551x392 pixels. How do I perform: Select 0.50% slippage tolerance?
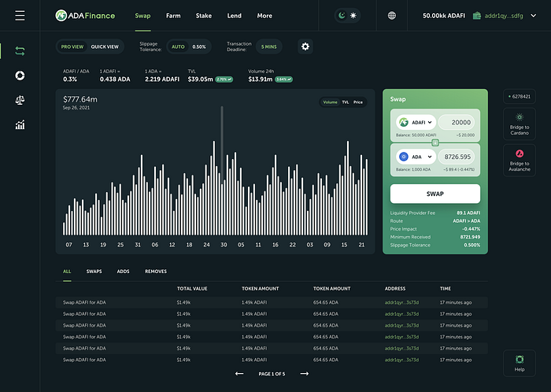click(x=199, y=46)
